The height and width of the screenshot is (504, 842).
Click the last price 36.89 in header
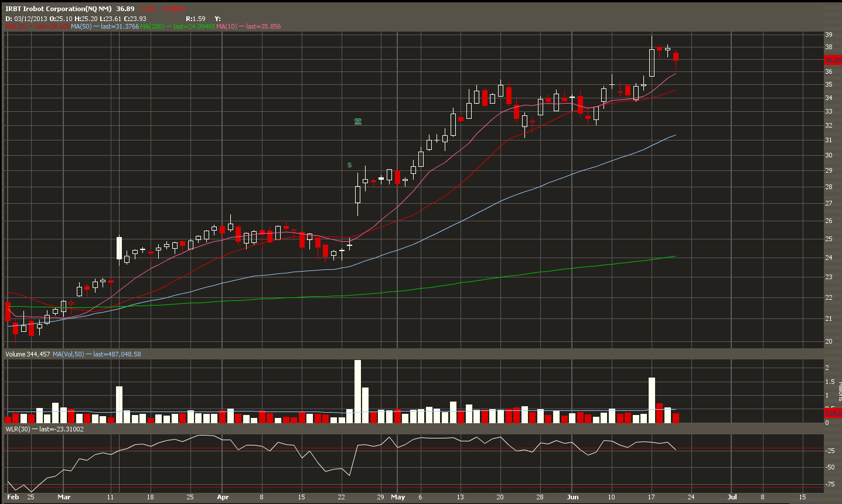pyautogui.click(x=125, y=9)
